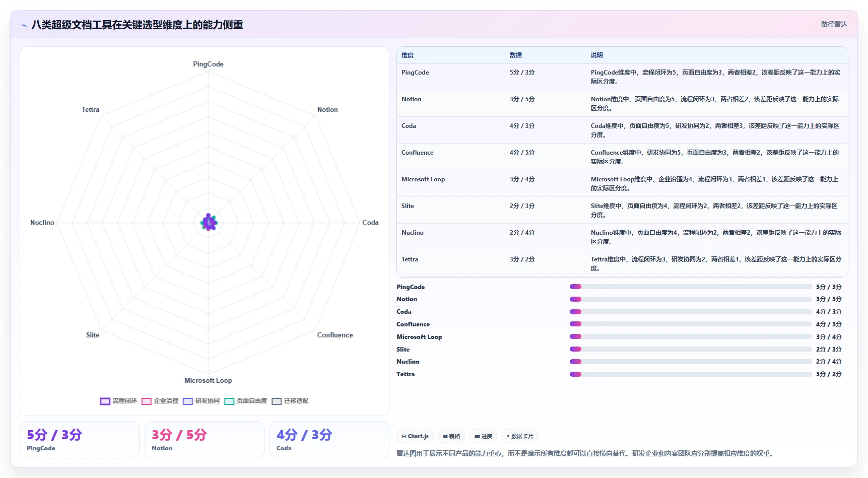Click the 说明 column header
The height and width of the screenshot is (478, 868).
point(596,55)
